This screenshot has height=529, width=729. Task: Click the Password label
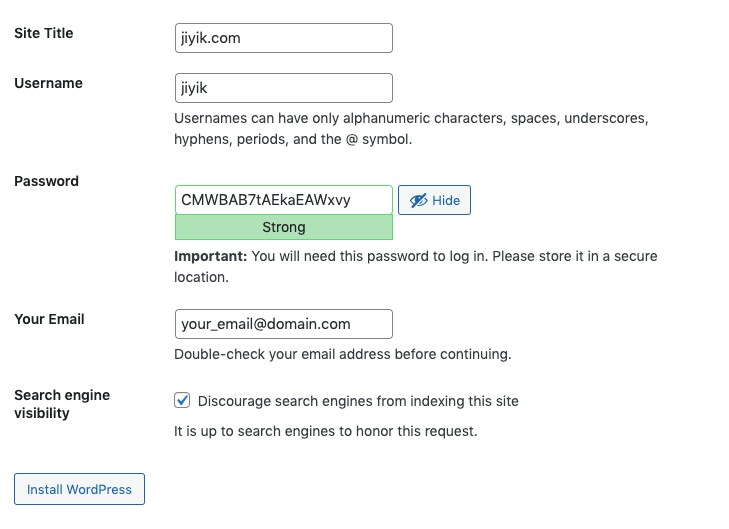(46, 181)
